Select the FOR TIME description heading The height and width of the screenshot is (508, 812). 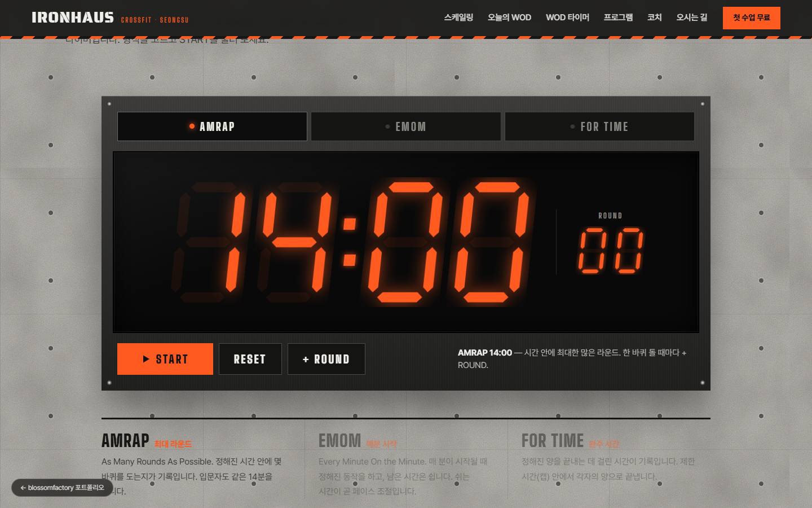553,440
